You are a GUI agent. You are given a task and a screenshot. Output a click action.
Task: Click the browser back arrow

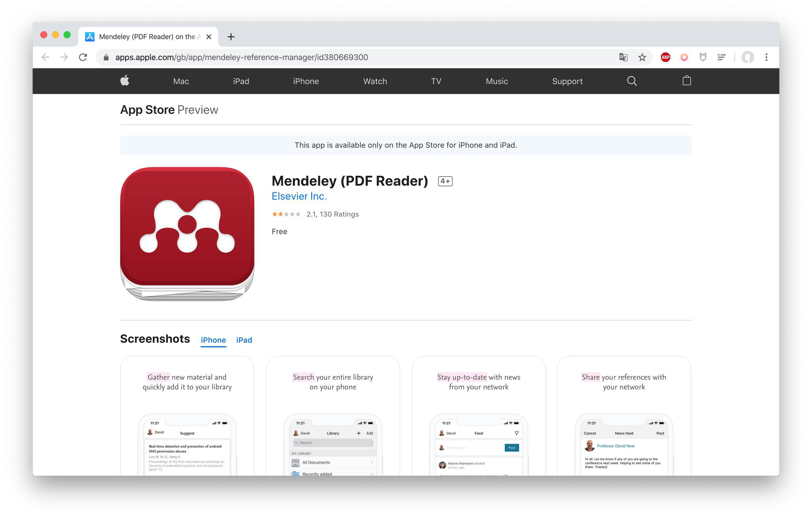(46, 57)
